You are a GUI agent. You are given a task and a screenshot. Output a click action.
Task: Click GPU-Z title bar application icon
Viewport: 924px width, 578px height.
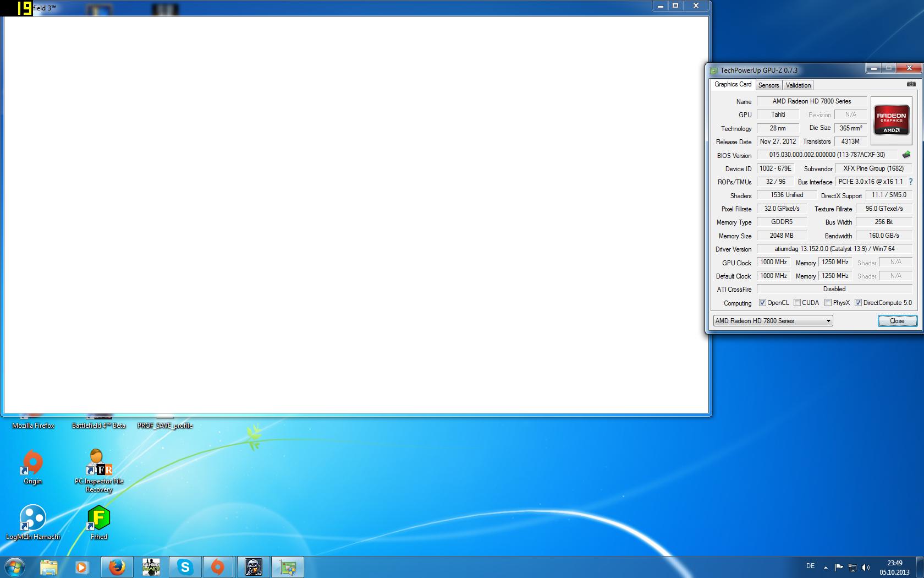click(x=714, y=70)
